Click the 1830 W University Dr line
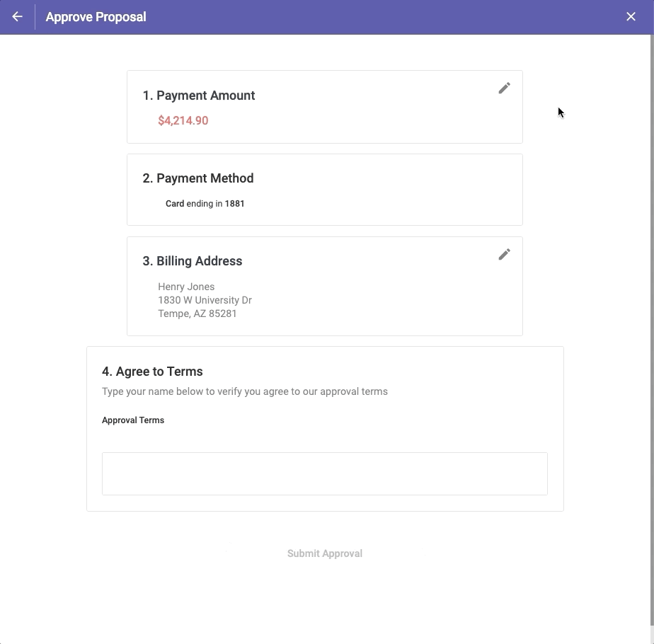 [205, 300]
